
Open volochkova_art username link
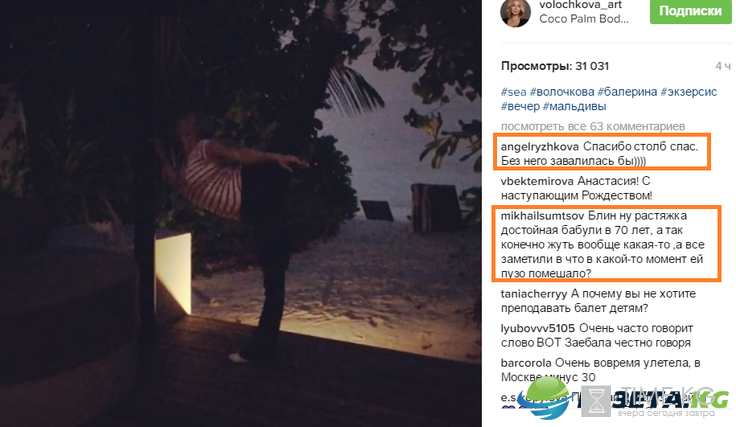pyautogui.click(x=581, y=5)
